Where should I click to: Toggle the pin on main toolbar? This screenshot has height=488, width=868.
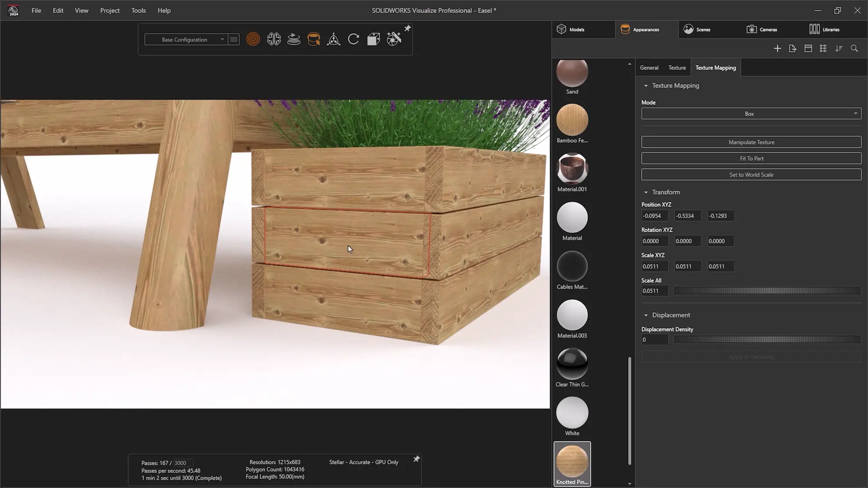pyautogui.click(x=407, y=28)
